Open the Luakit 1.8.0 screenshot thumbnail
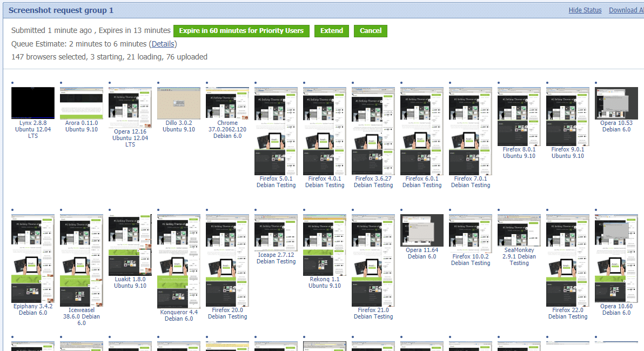Image resolution: width=644 pixels, height=351 pixels. pyautogui.click(x=130, y=245)
